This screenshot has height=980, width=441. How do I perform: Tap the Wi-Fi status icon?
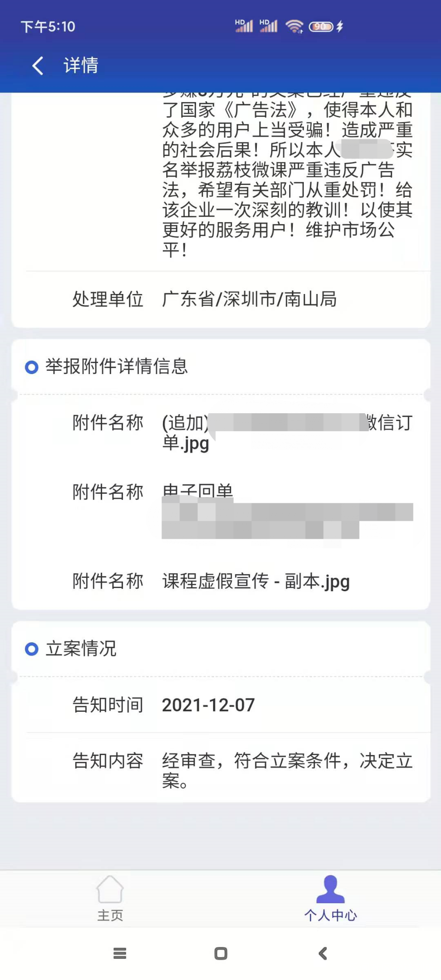tap(294, 27)
